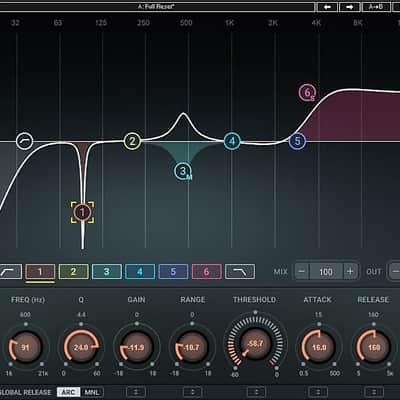Switch to band 3 tab

[107, 272]
